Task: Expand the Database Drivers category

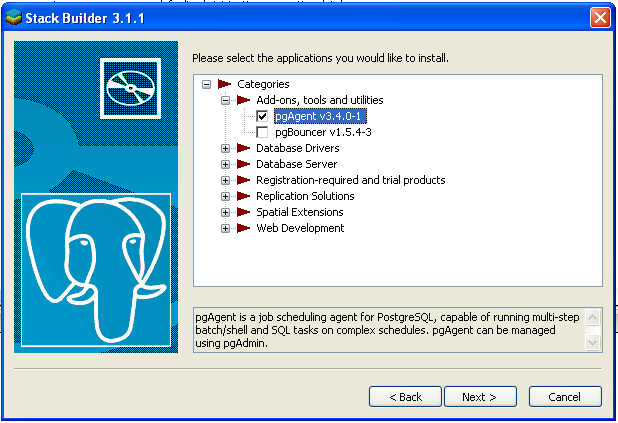Action: [x=225, y=148]
